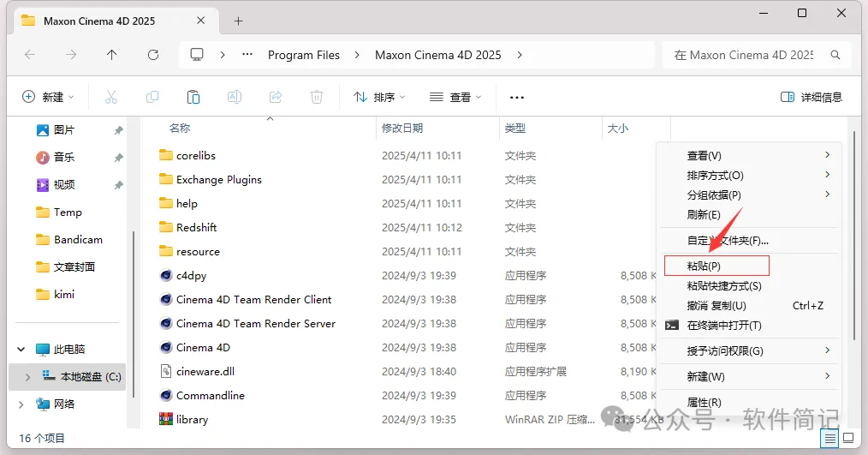
Task: Collapse the This PC tree node
Action: [x=21, y=349]
